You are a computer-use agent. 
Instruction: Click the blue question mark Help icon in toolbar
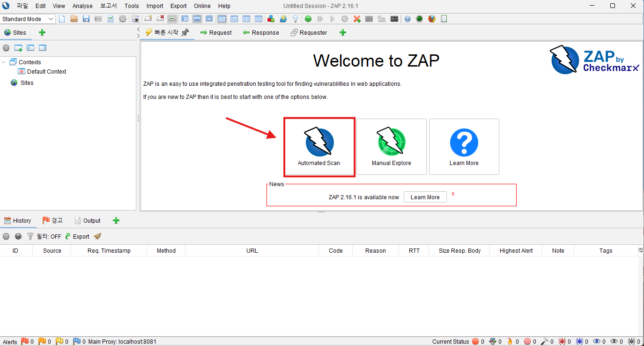(407, 19)
